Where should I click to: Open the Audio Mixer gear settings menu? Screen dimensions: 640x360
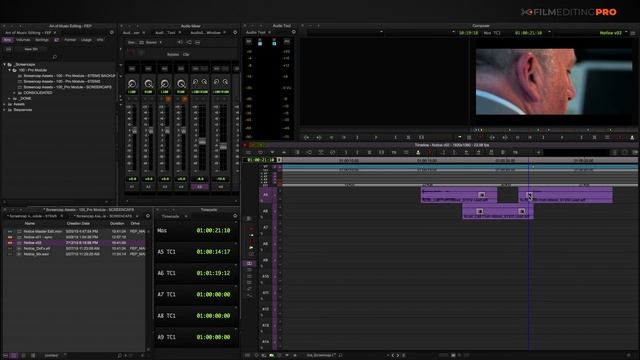(x=235, y=33)
